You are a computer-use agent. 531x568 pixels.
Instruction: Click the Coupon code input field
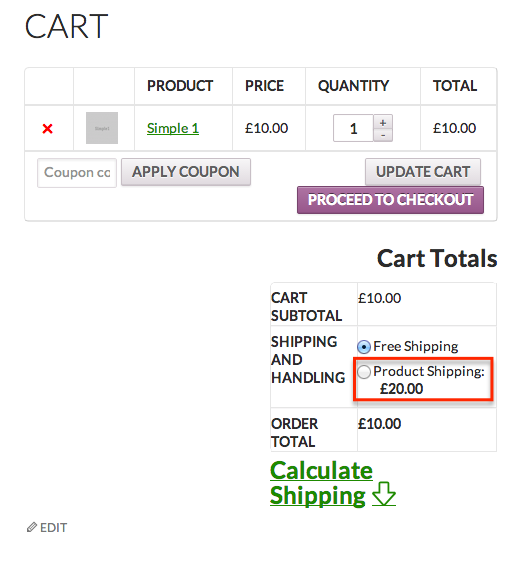77,173
